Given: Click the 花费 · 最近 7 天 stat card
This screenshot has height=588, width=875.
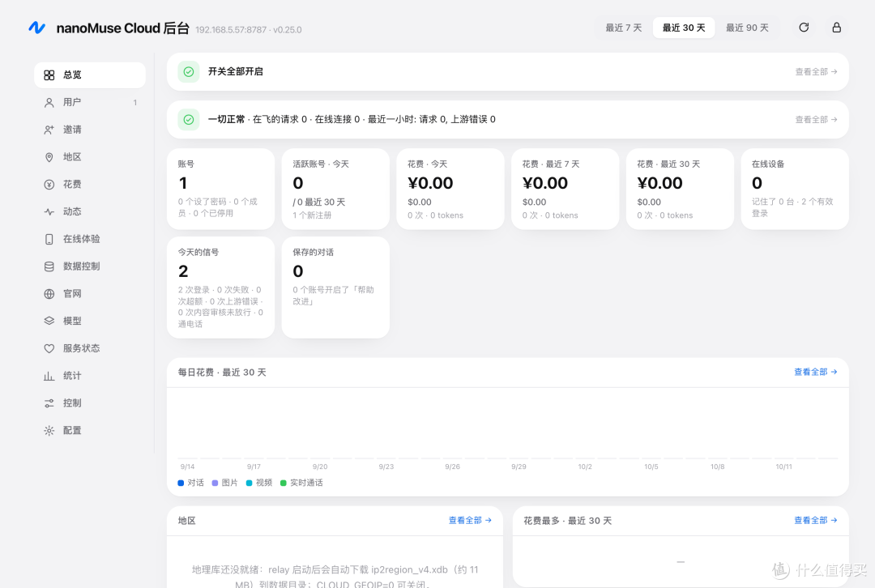Looking at the screenshot, I should [566, 189].
